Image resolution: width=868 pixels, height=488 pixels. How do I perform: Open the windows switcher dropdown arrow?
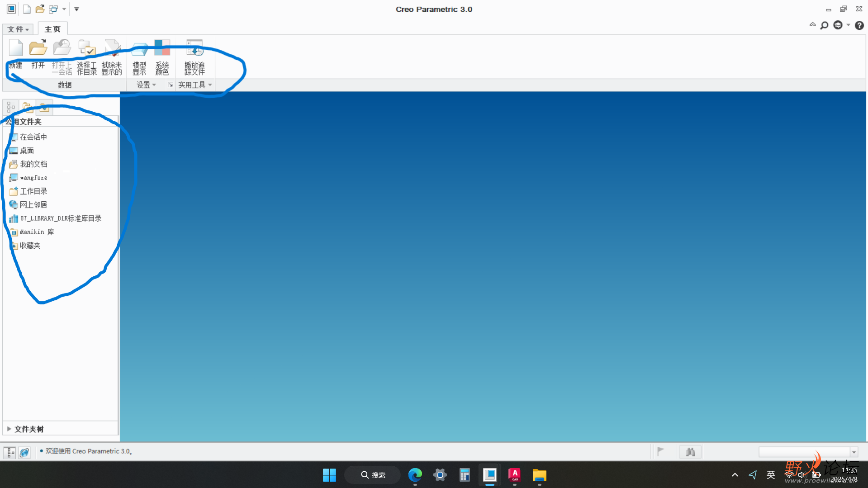[64, 9]
